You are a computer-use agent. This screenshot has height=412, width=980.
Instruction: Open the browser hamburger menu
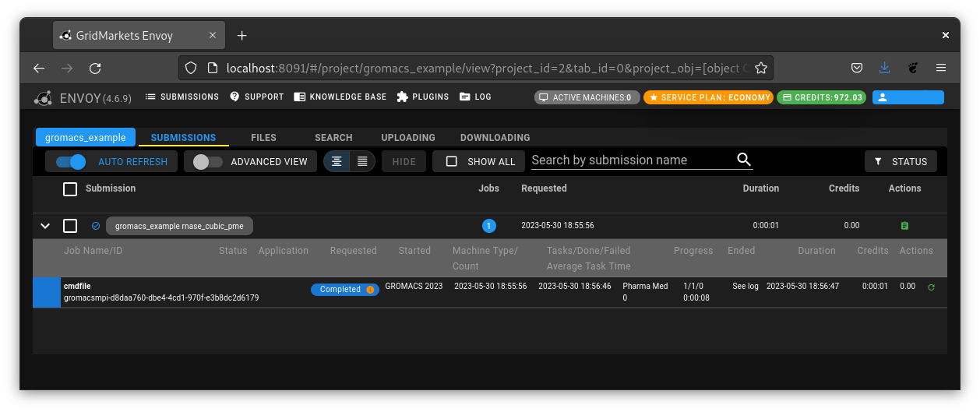(941, 69)
